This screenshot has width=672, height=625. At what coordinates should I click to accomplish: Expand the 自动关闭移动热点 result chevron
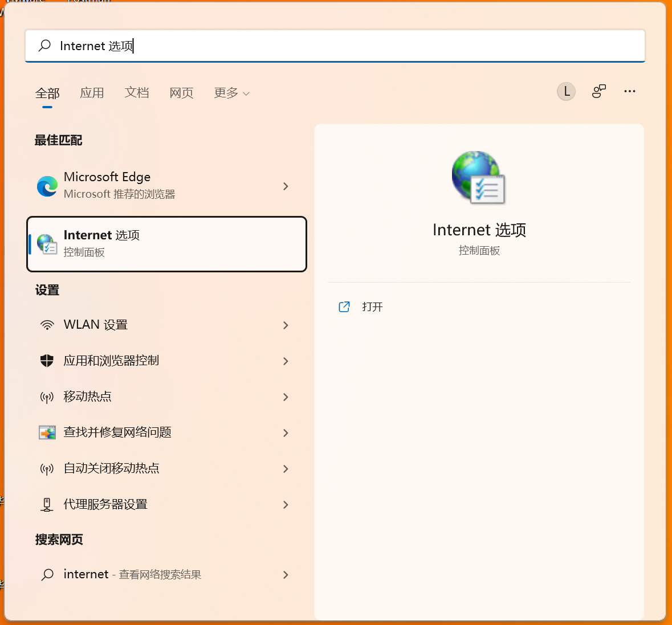pyautogui.click(x=286, y=469)
